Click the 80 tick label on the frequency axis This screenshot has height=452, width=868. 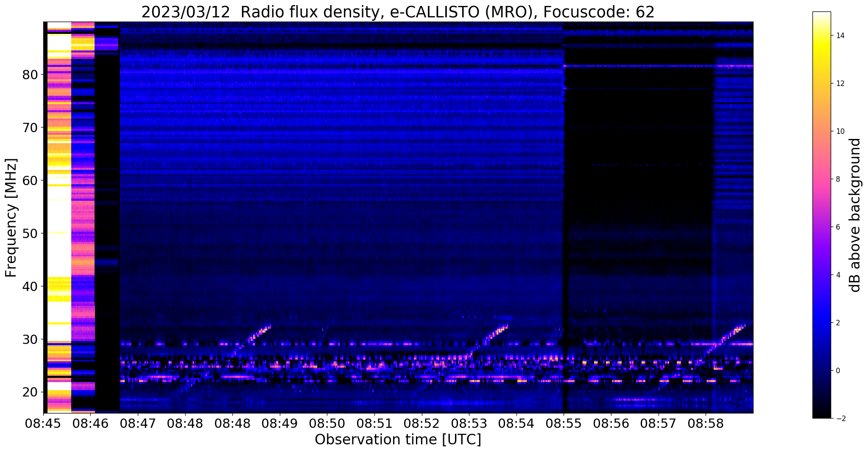(30, 75)
